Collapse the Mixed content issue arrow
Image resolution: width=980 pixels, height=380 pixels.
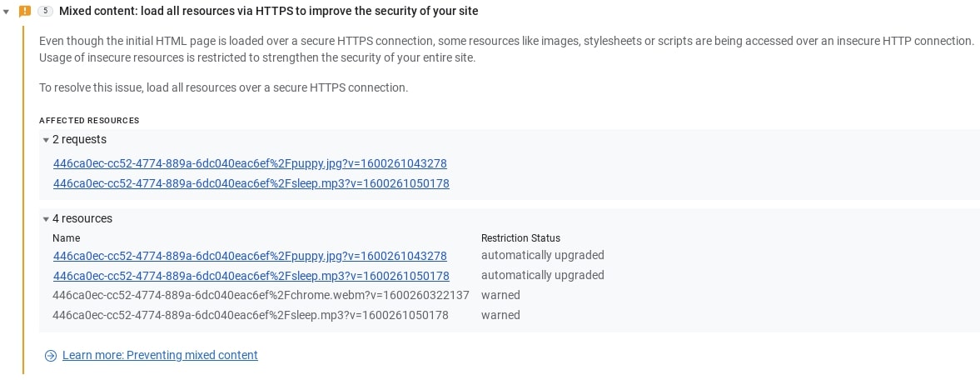7,12
